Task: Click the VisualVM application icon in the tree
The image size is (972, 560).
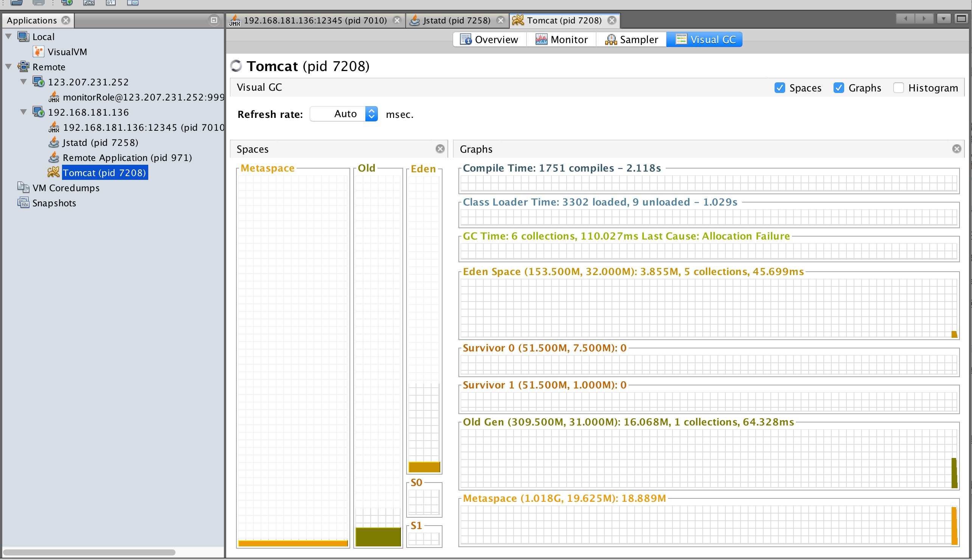Action: point(39,51)
